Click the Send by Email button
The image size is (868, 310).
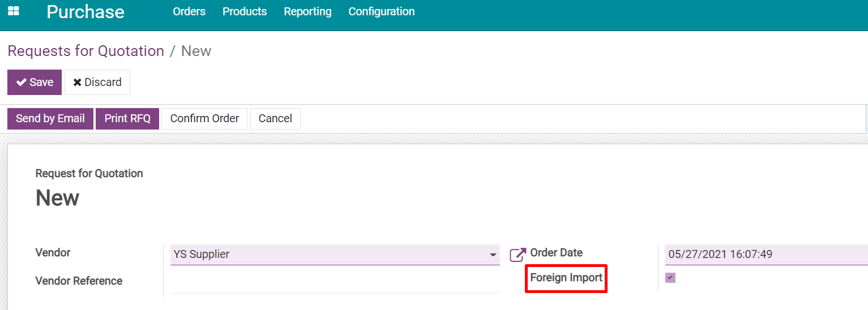click(x=50, y=119)
